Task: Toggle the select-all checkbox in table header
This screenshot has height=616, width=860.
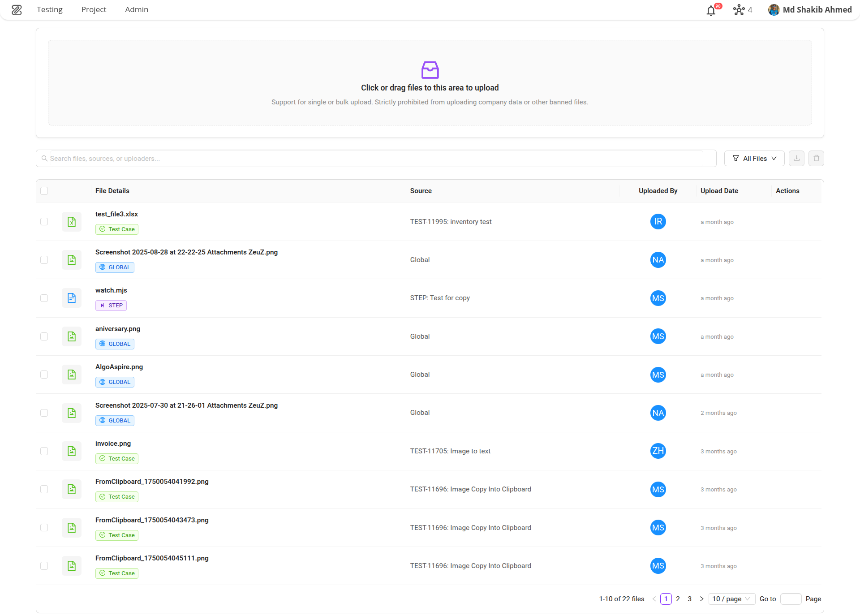Action: [x=44, y=191]
